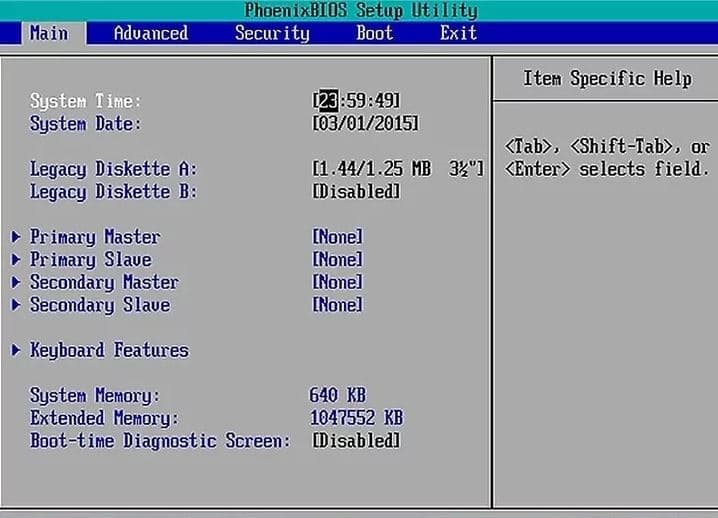Viewport: 718px width, 518px height.
Task: Click the Item Specific Help header
Action: pos(607,79)
